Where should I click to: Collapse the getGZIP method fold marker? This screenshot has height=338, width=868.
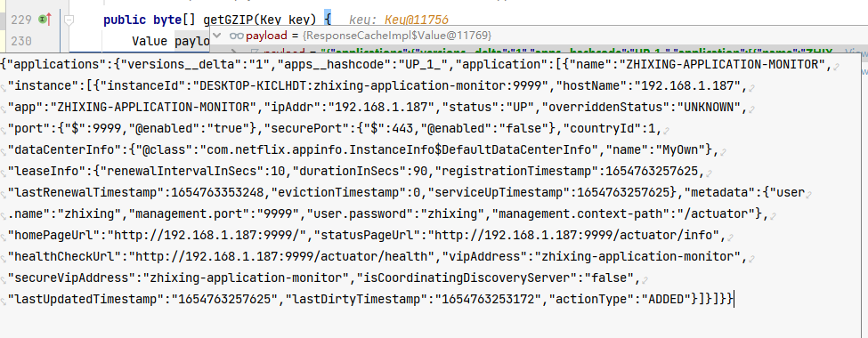(x=69, y=20)
